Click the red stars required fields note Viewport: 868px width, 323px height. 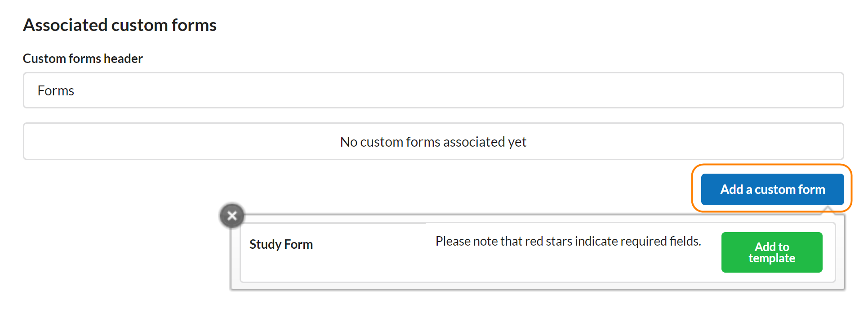[568, 242]
